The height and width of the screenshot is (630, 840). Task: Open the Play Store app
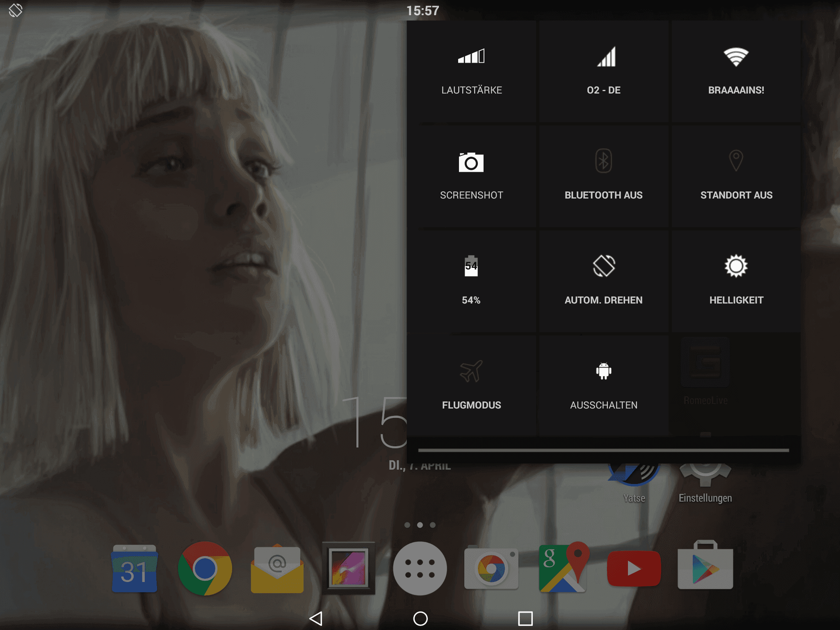coord(705,565)
